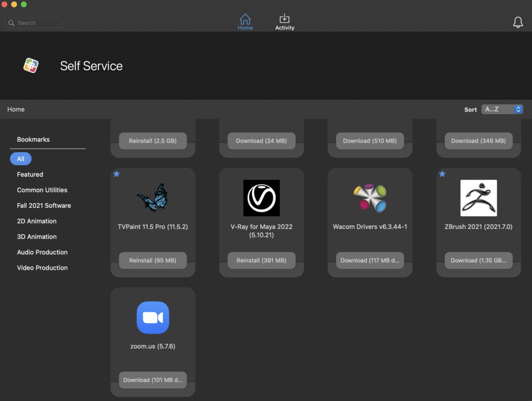
Task: Select the All category
Action: click(x=21, y=159)
